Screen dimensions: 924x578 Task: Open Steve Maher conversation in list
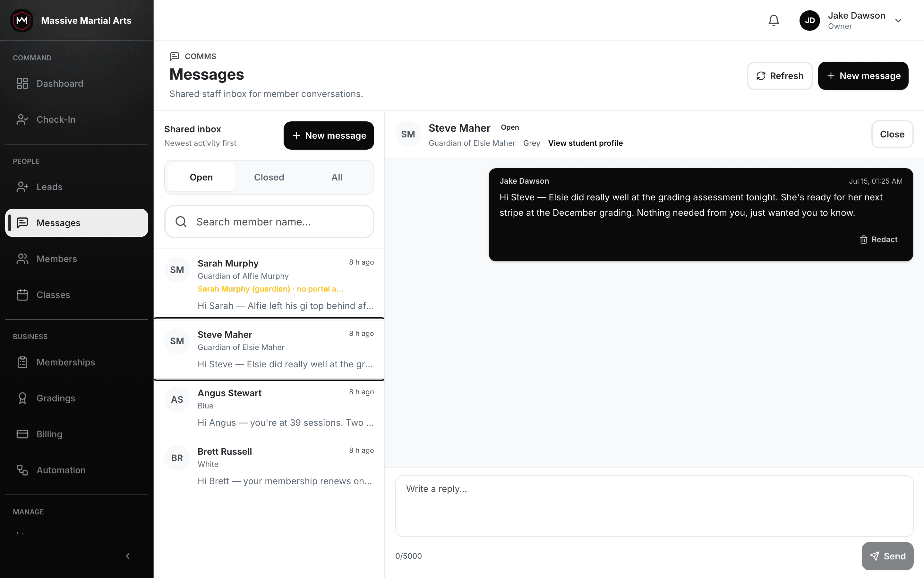click(269, 349)
